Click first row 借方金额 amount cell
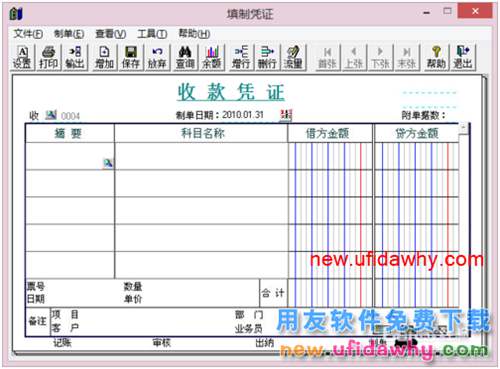Viewport: 500px width, 369px height. click(x=330, y=156)
